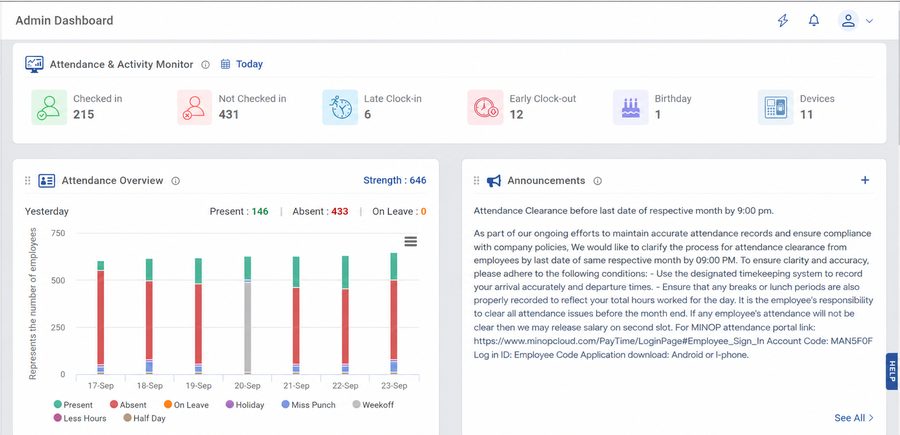Show info for Attendance Overview

[x=176, y=181]
